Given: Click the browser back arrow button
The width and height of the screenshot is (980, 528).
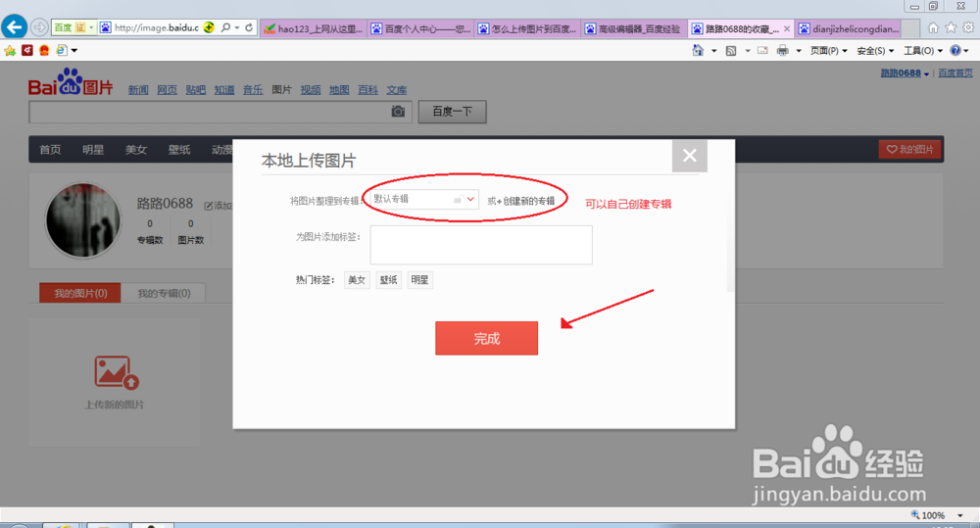Looking at the screenshot, I should [x=14, y=26].
